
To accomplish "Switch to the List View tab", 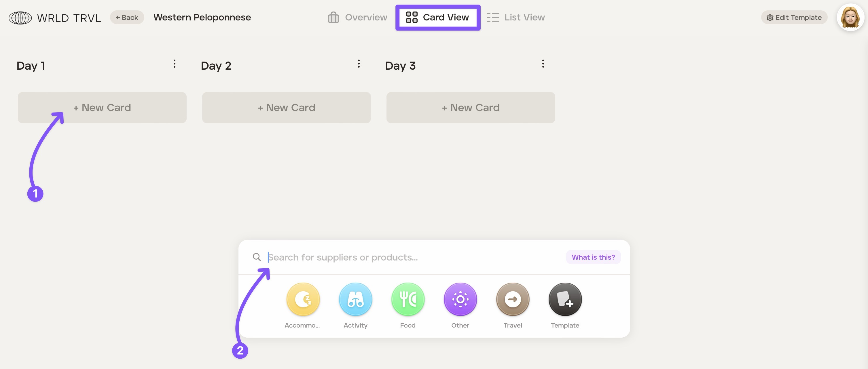I will [x=516, y=17].
